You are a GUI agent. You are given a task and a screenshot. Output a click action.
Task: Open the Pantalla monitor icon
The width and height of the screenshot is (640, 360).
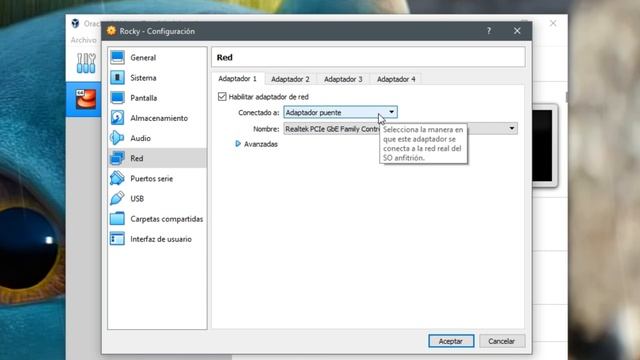(x=117, y=98)
